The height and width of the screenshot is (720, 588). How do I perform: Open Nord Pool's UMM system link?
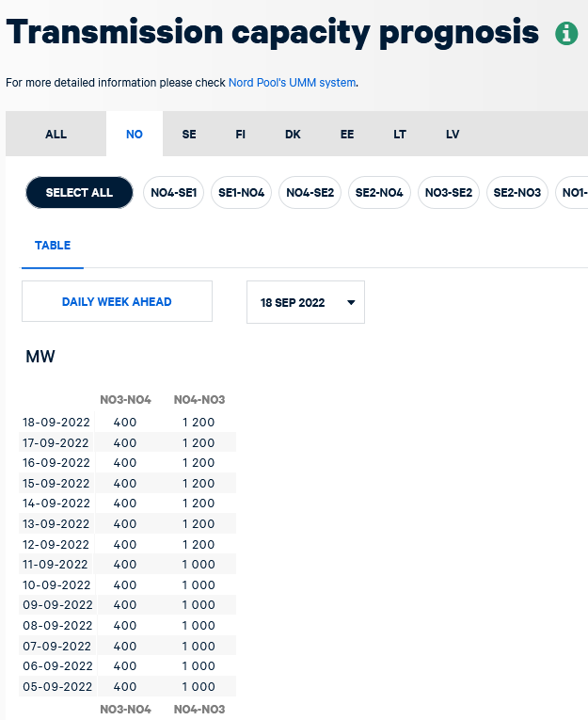292,83
